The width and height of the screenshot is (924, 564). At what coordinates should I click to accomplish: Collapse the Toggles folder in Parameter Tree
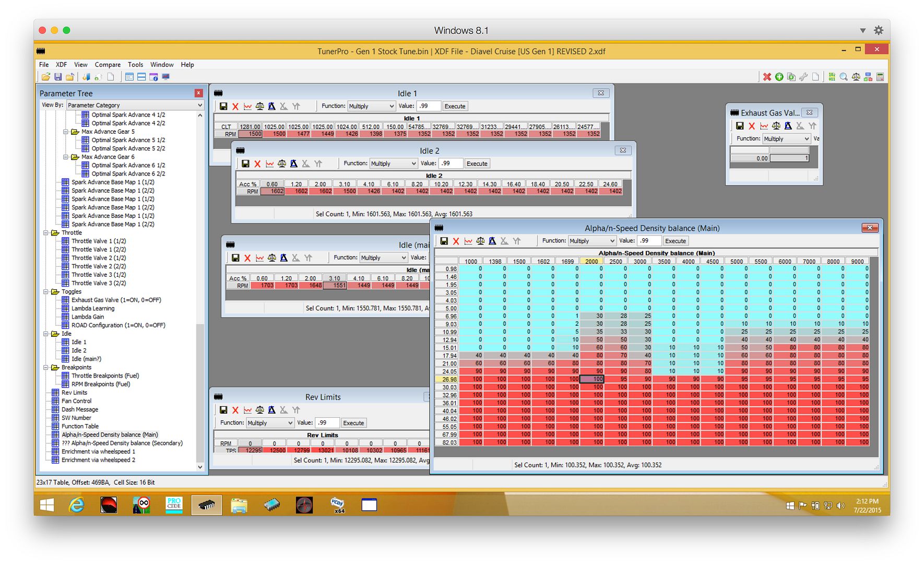click(x=46, y=292)
